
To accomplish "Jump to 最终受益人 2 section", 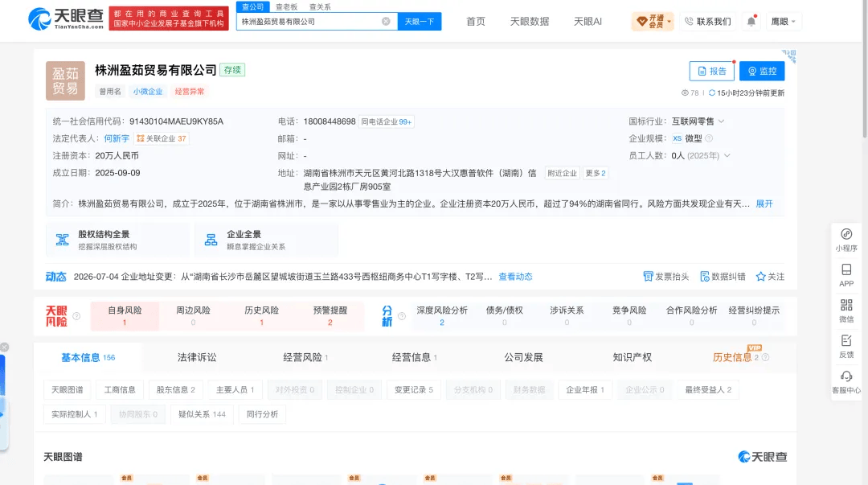I will (x=708, y=390).
